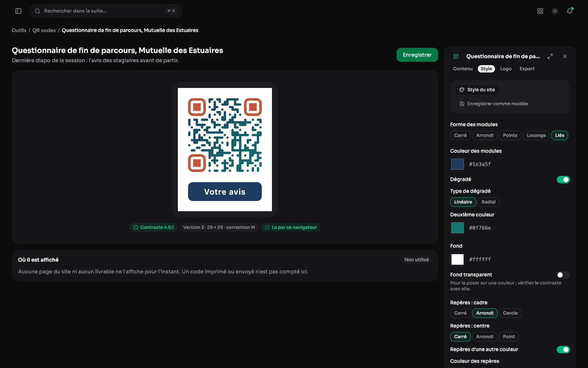Open the apps grid icon

coord(540,11)
